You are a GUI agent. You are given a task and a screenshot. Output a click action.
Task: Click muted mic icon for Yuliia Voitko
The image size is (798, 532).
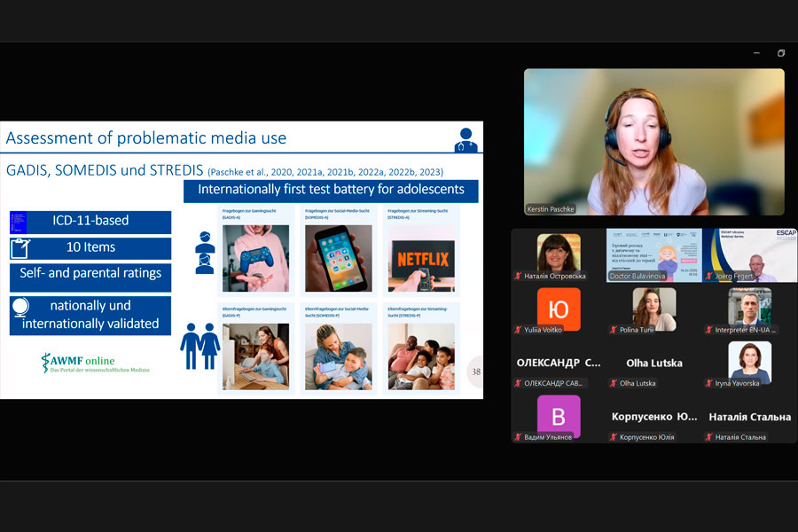coord(518,330)
